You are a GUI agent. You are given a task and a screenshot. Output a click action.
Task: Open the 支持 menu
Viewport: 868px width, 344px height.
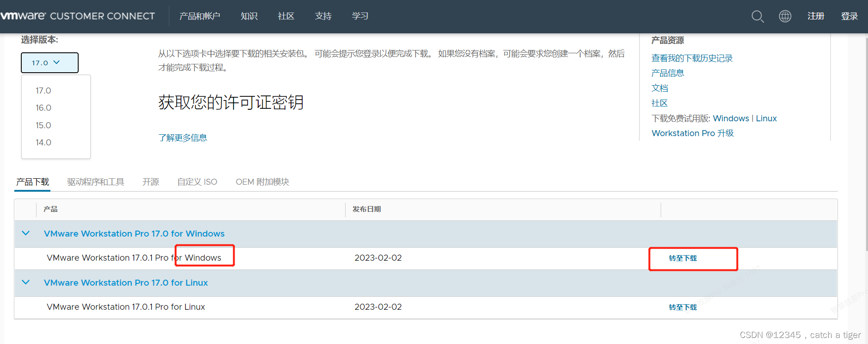tap(323, 16)
